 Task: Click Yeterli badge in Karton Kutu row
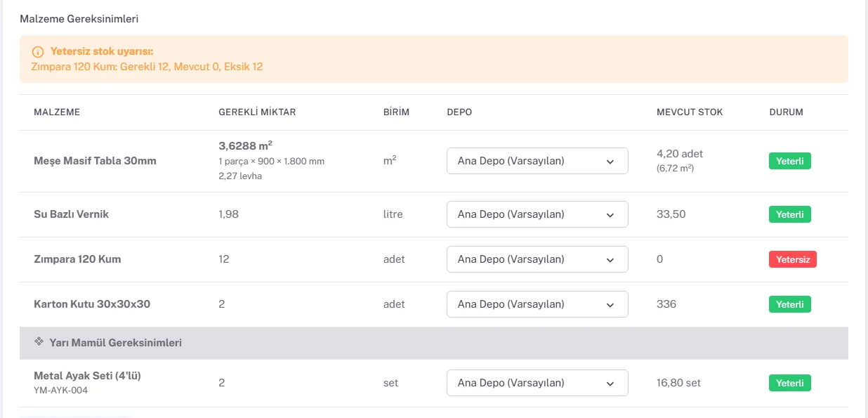tap(790, 304)
